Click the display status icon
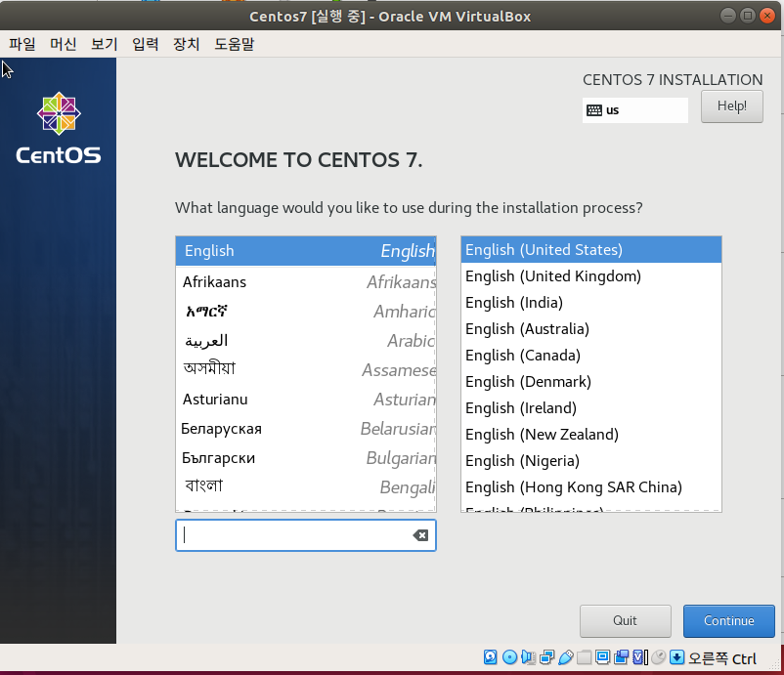784x675 pixels. tap(603, 657)
